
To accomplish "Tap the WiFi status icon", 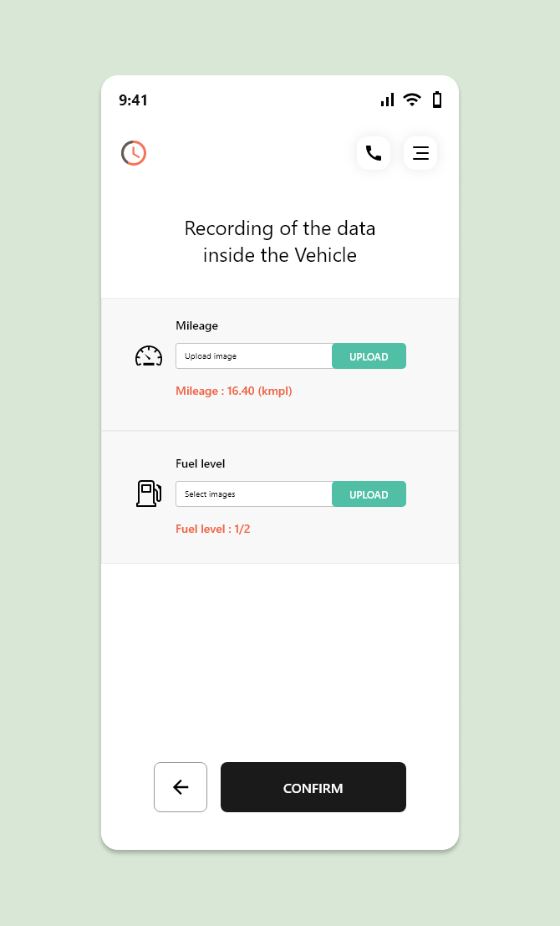I will (412, 100).
